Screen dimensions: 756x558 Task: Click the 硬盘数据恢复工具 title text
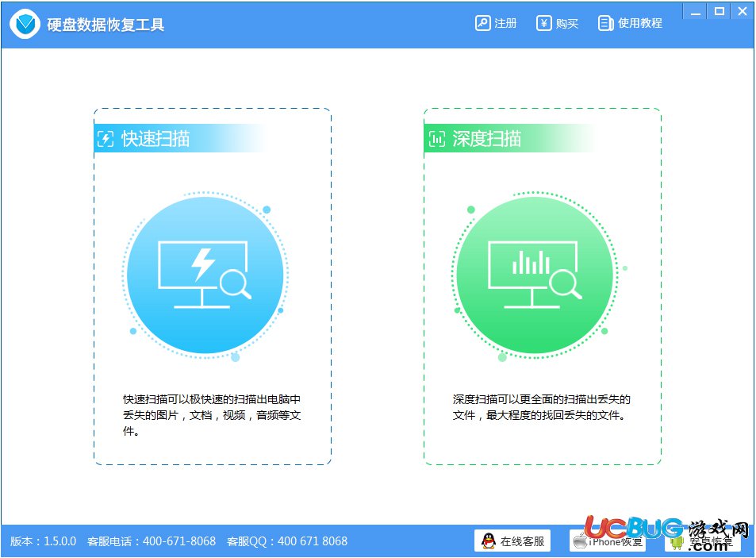point(106,24)
